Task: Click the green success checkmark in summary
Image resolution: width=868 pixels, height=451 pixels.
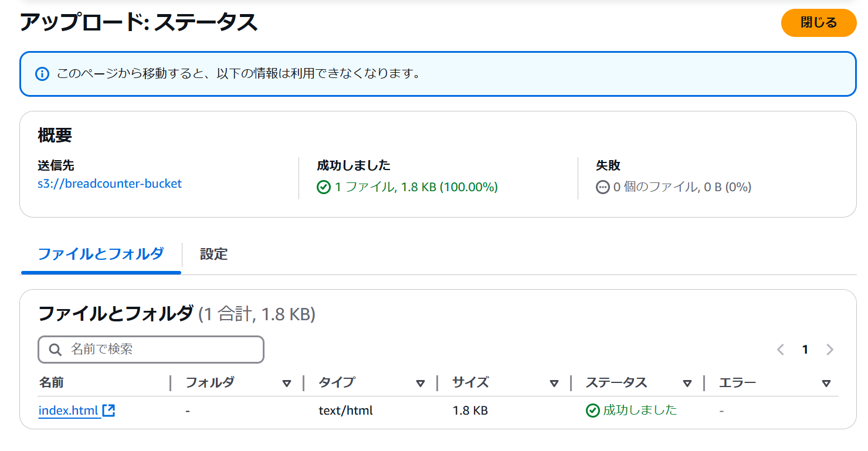Action: tap(324, 187)
